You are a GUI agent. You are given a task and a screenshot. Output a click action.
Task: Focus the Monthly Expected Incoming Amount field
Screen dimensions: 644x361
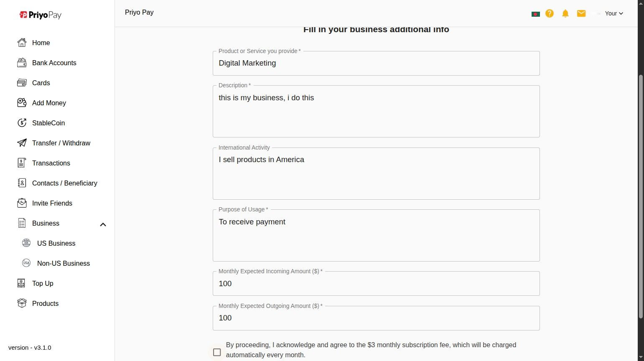pos(376,284)
